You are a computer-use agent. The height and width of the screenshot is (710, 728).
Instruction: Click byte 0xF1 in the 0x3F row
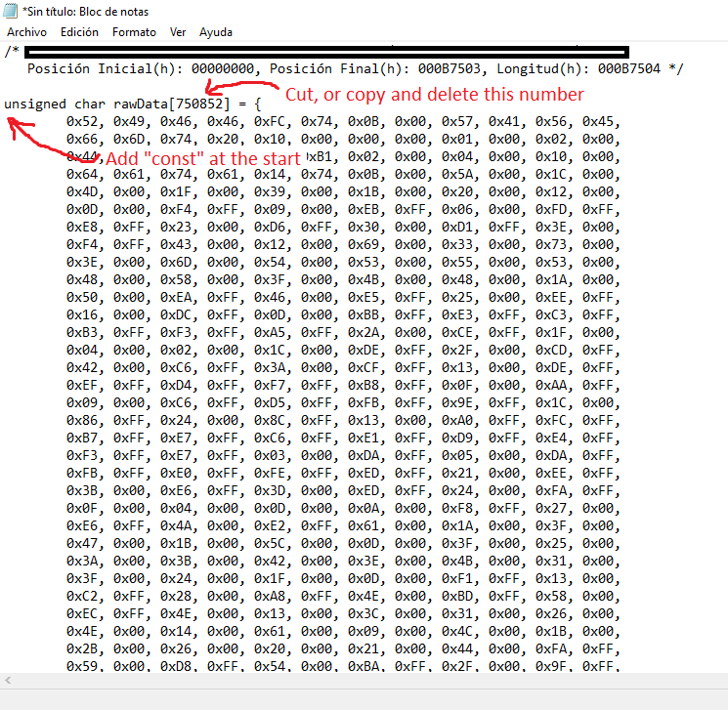coord(457,579)
